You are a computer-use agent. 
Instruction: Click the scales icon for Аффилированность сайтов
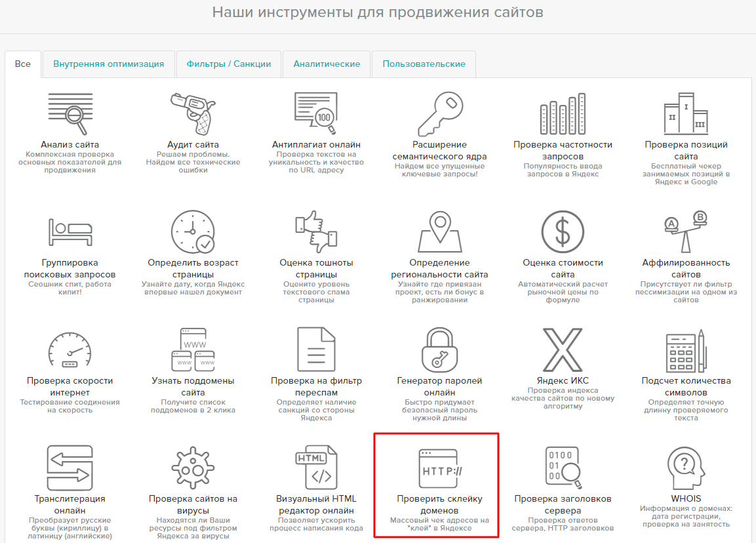tap(685, 231)
